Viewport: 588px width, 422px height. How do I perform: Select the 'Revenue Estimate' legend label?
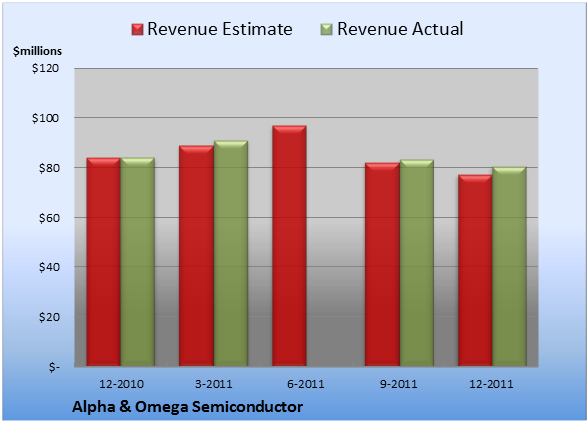tap(220, 29)
